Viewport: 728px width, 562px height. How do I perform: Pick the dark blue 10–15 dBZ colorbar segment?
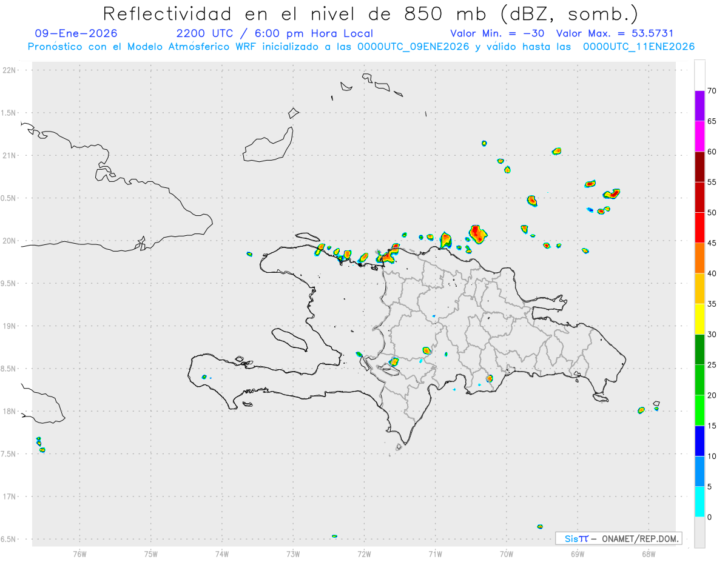pyautogui.click(x=699, y=441)
